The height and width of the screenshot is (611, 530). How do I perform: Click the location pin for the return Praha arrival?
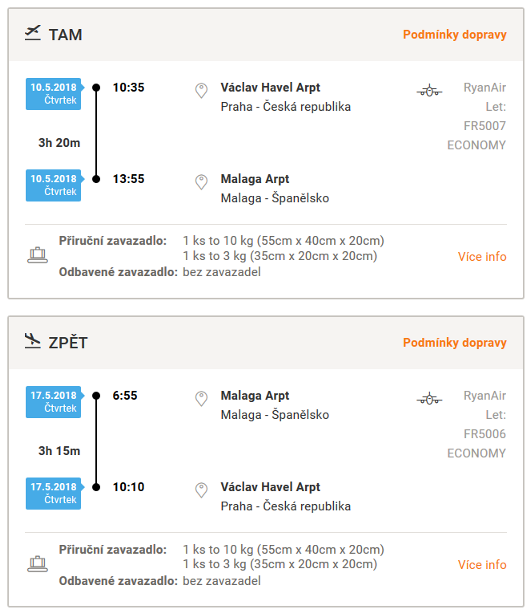201,490
